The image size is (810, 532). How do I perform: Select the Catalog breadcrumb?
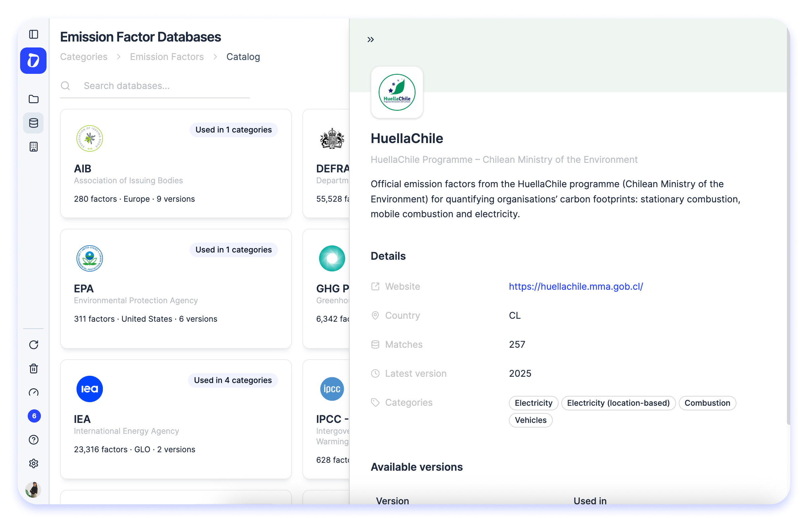point(244,57)
